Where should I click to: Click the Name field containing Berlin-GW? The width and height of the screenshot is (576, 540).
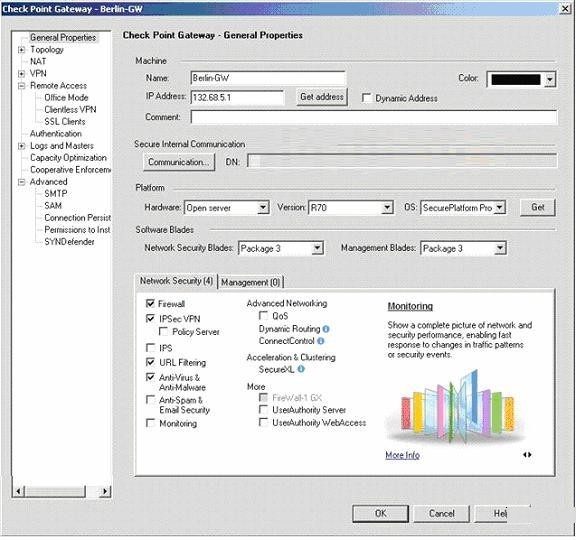click(268, 78)
